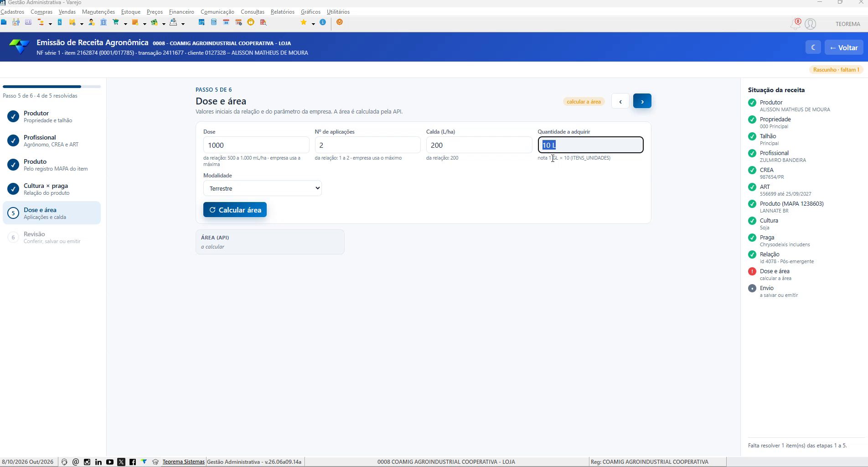
Task: Open the Teorema Sistemas link
Action: tap(184, 462)
